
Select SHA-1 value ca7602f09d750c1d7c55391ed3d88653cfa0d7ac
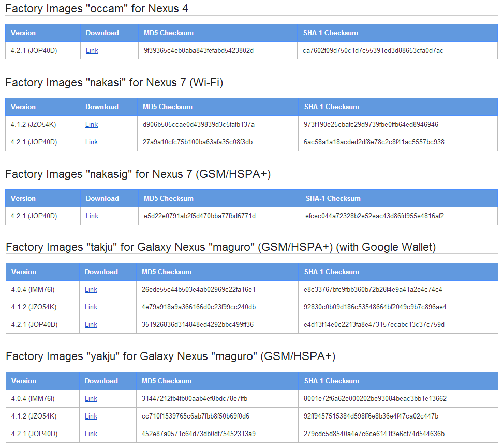pyautogui.click(x=373, y=50)
